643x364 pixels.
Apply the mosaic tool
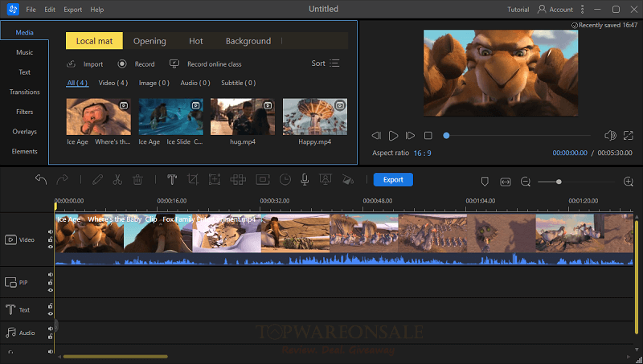click(238, 179)
